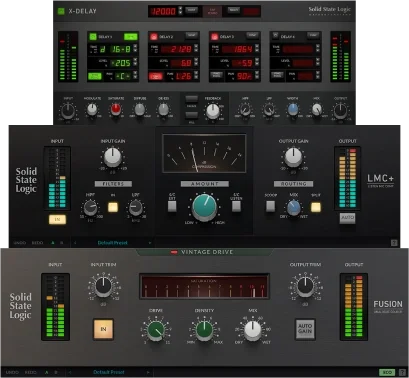Click Vintage Drive ECO button
This screenshot has height=378, width=409.
point(387,372)
